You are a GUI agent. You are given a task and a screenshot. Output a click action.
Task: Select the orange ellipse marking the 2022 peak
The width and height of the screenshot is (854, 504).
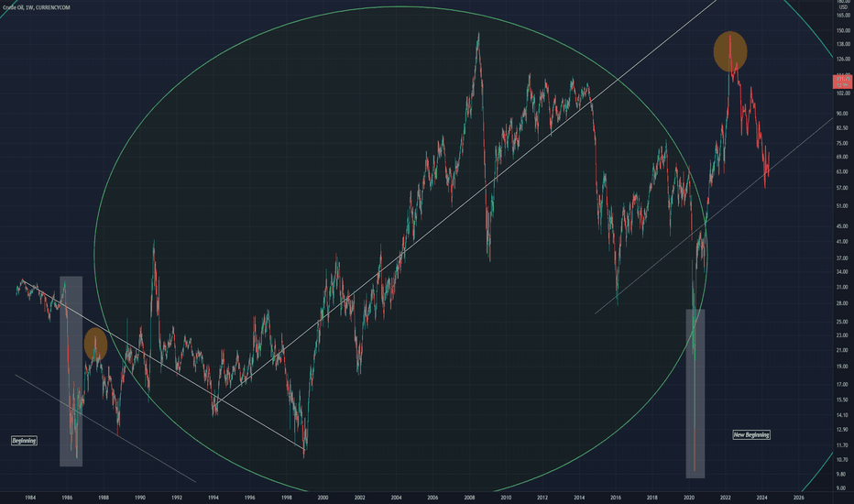point(730,51)
